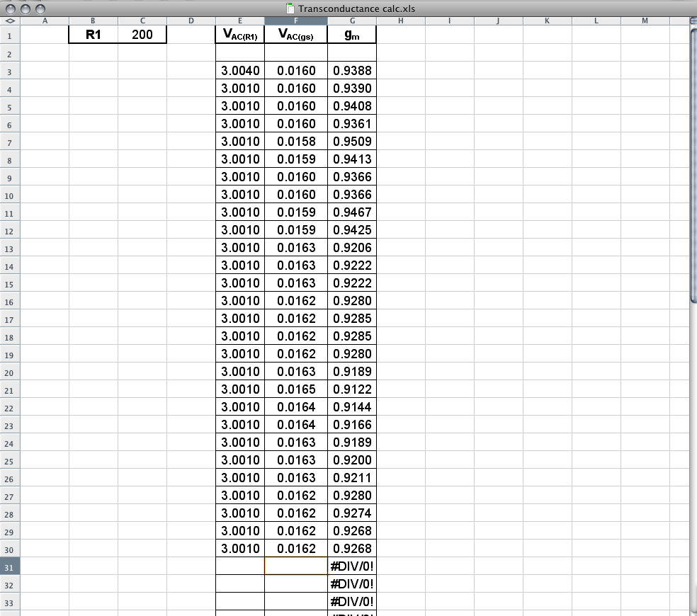The height and width of the screenshot is (616, 697).
Task: Select column J header
Action: point(498,21)
